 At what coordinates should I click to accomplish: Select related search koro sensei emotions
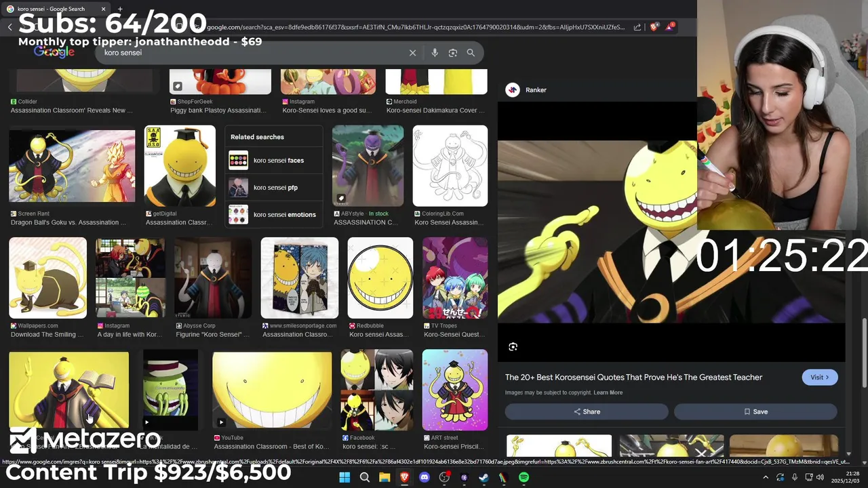pos(274,215)
